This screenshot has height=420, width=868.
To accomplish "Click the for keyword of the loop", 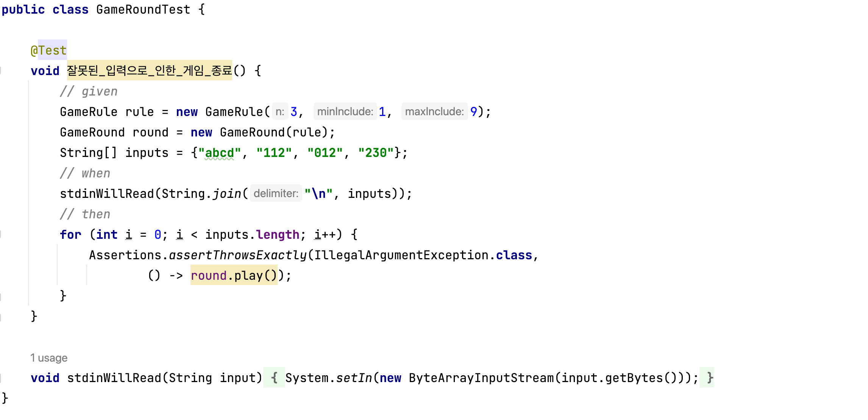I will 70,235.
